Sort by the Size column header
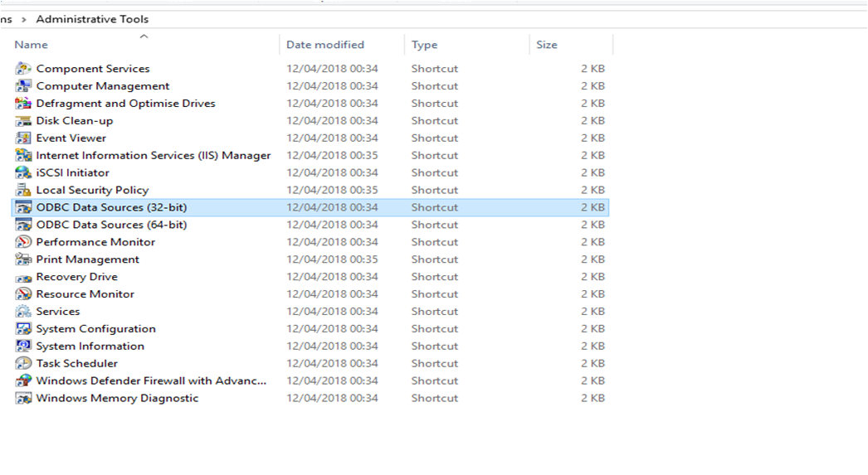 coord(546,45)
